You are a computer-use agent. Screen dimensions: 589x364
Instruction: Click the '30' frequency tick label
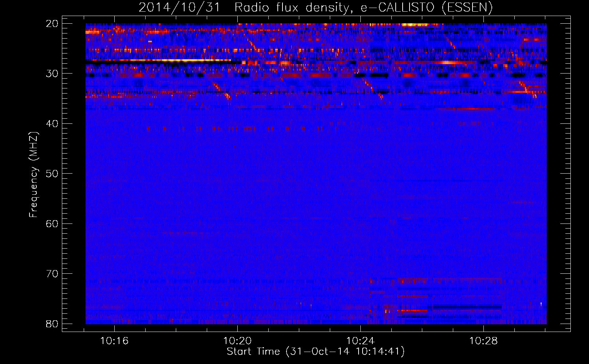point(52,74)
